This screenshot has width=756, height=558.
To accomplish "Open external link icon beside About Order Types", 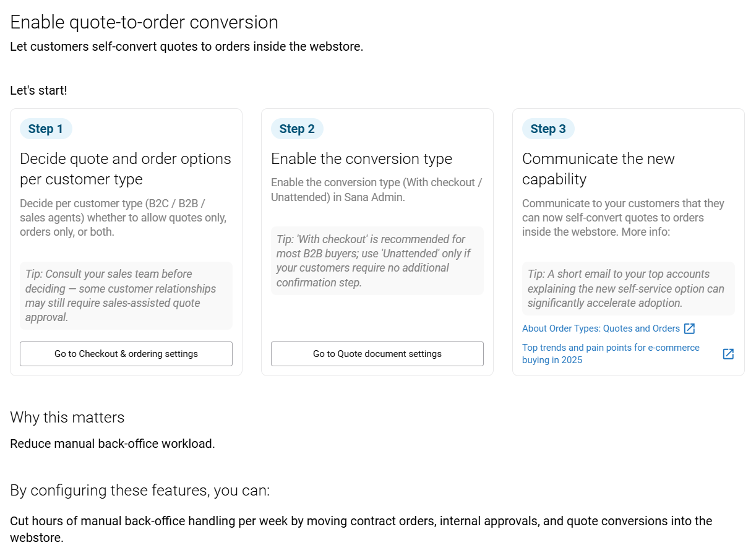I will point(689,328).
